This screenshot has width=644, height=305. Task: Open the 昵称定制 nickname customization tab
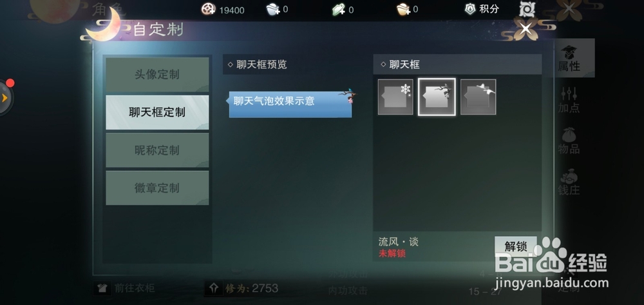click(x=157, y=150)
